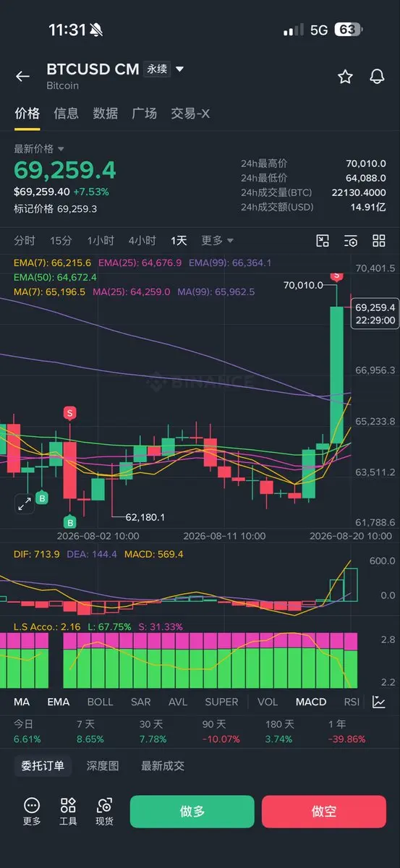Tap 1年 -39.86% performance
Screen dimensions: 400x868
click(347, 731)
